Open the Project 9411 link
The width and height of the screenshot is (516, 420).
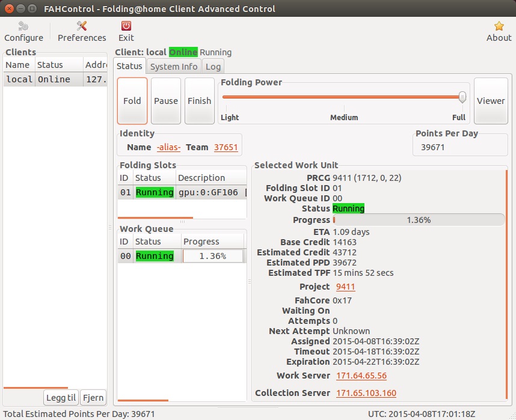pyautogui.click(x=345, y=287)
